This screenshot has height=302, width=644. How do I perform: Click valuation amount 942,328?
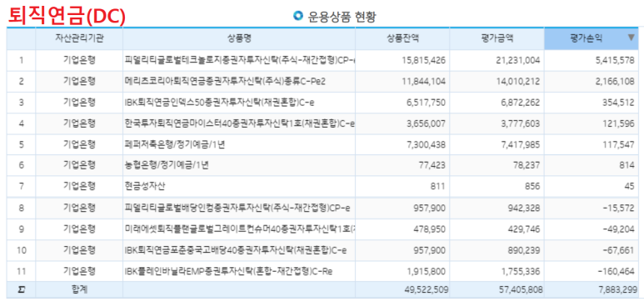pyautogui.click(x=523, y=209)
